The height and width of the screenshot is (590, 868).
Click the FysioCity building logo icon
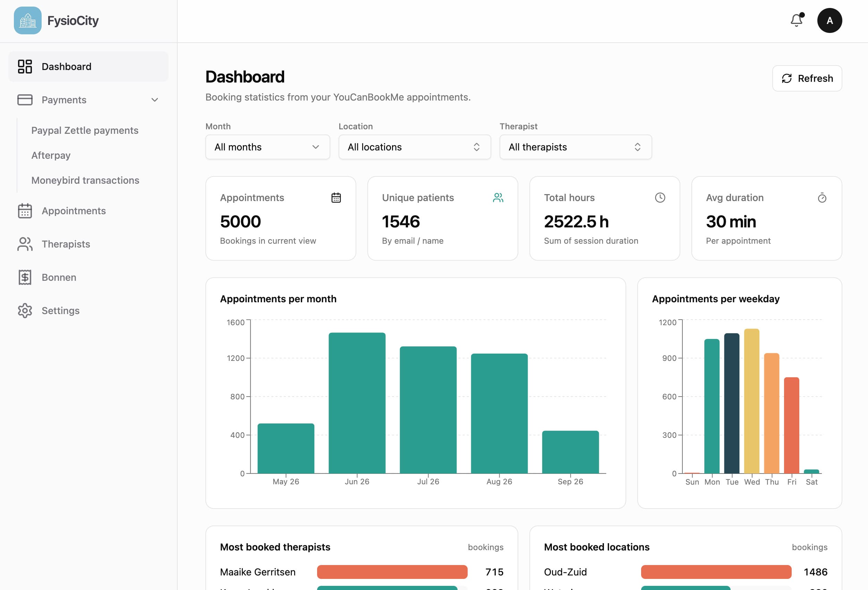(28, 20)
